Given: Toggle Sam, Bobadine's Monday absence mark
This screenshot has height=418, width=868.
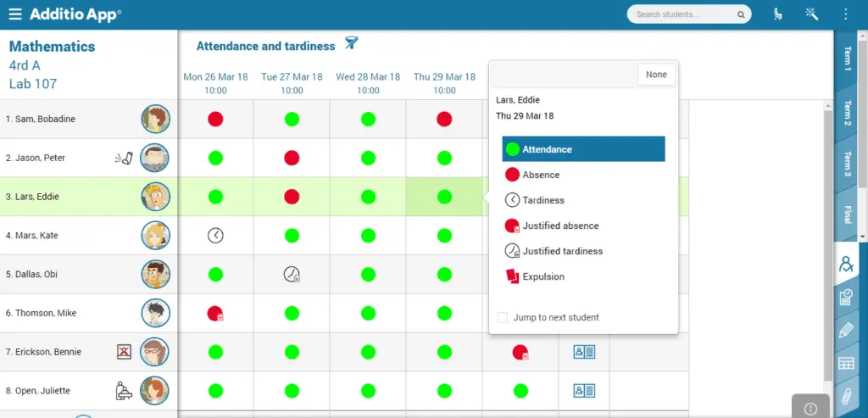Looking at the screenshot, I should pyautogui.click(x=215, y=119).
